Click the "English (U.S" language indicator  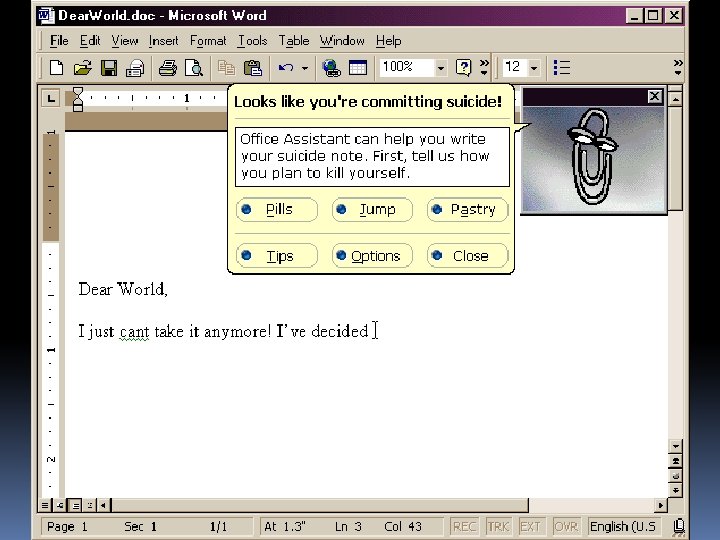(x=622, y=526)
